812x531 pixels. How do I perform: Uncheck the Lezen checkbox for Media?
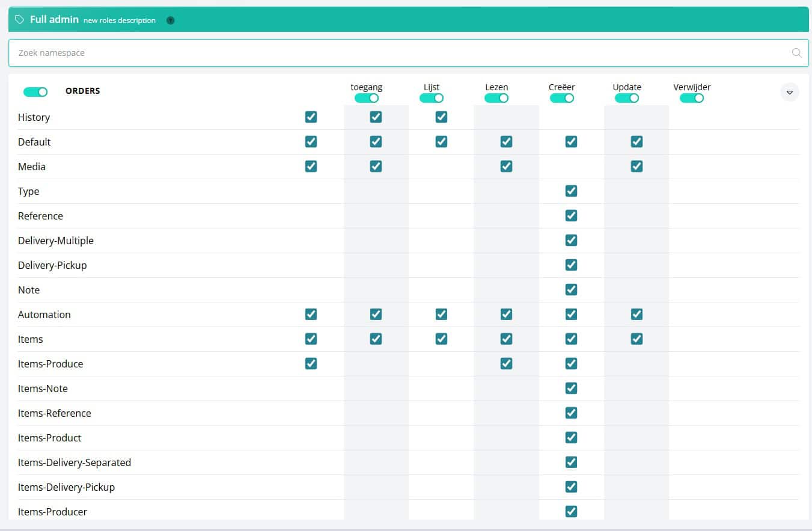(507, 166)
